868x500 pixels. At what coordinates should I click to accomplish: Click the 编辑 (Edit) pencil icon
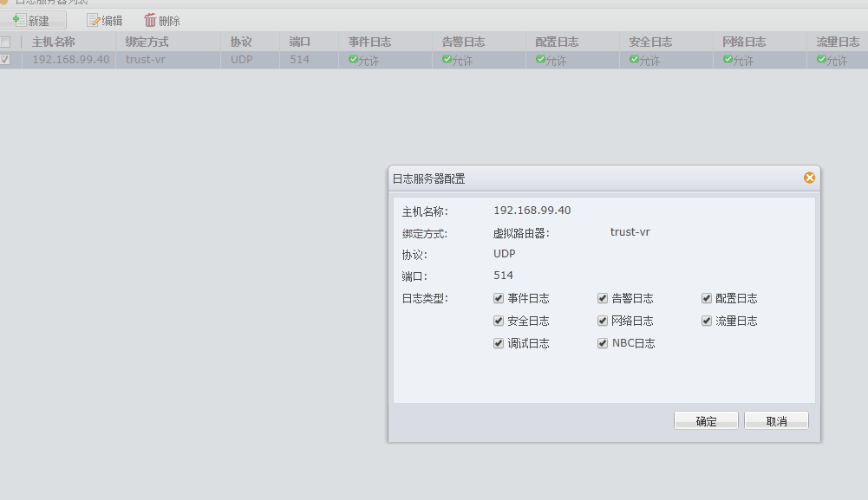pos(94,20)
